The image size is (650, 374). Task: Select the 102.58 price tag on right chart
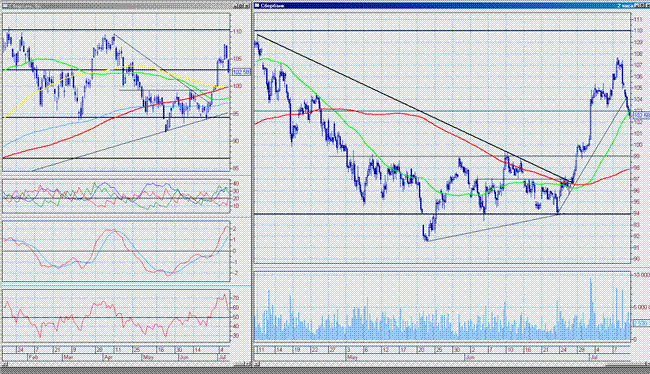(642, 115)
